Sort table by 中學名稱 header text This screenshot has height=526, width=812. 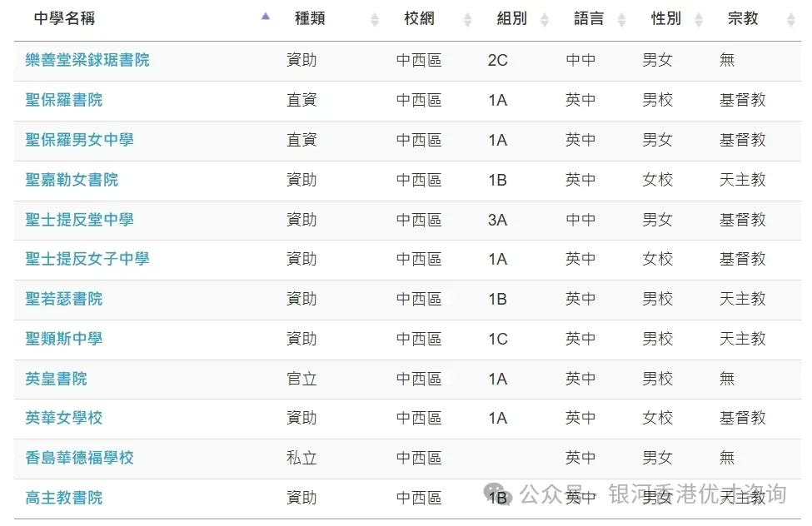click(64, 18)
